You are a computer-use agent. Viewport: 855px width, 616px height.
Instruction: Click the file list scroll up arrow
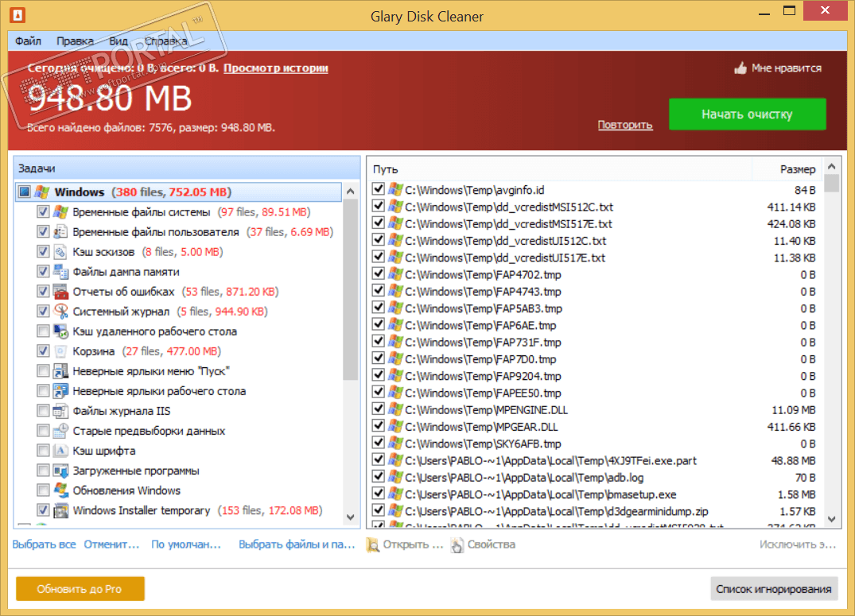[x=832, y=165]
